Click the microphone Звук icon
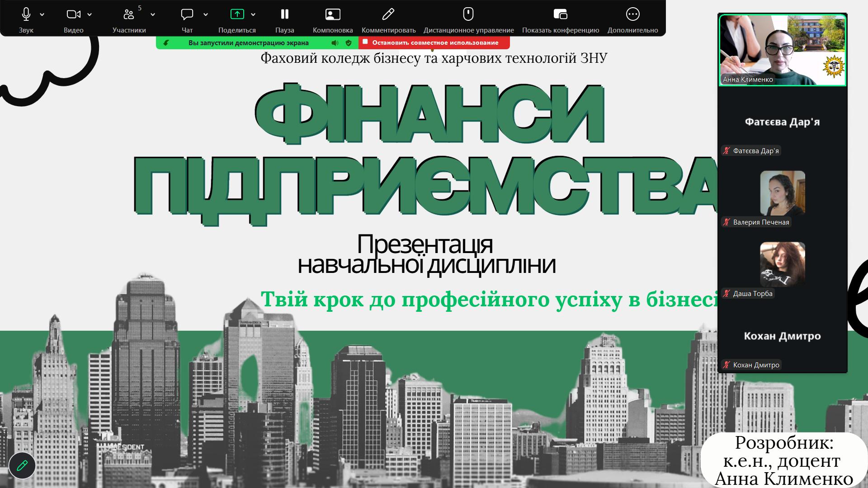The width and height of the screenshot is (868, 488). (x=26, y=14)
